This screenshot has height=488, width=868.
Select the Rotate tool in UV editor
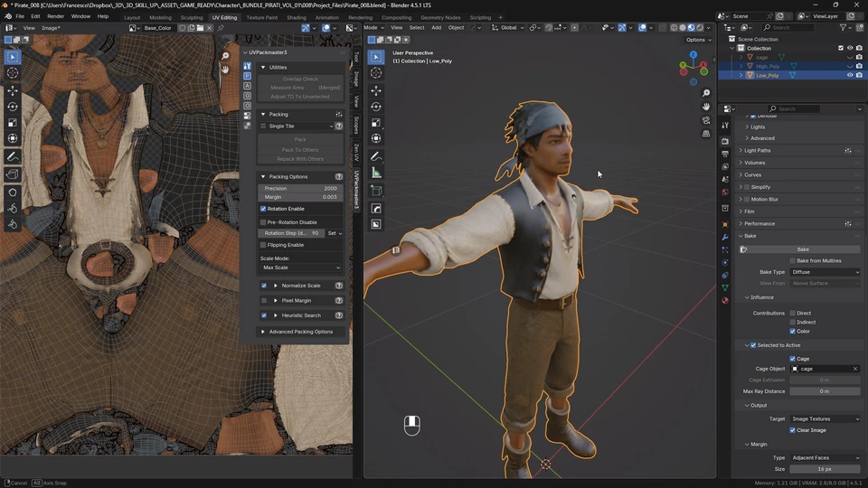coord(12,107)
